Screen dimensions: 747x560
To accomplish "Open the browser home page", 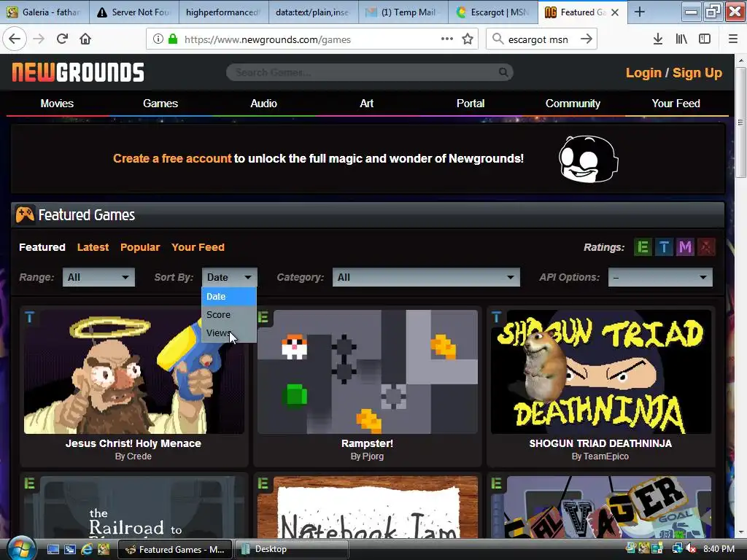I will [85, 39].
